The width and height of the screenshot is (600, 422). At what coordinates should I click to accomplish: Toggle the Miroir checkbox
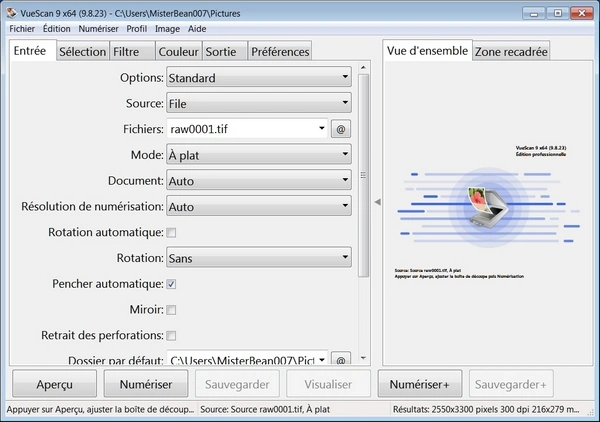[x=171, y=310]
